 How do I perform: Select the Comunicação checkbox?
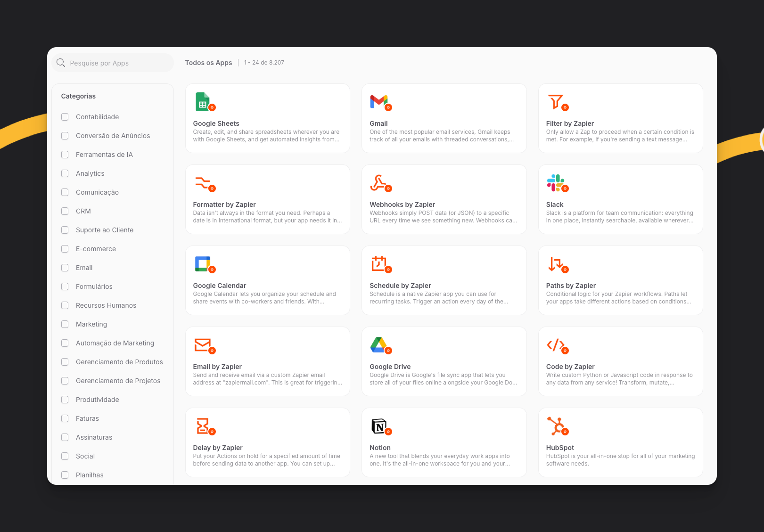(65, 192)
